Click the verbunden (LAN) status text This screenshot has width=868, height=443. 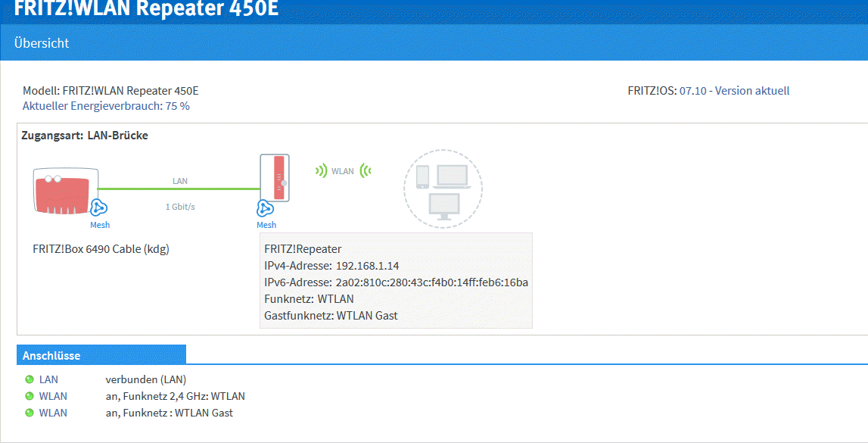point(146,379)
